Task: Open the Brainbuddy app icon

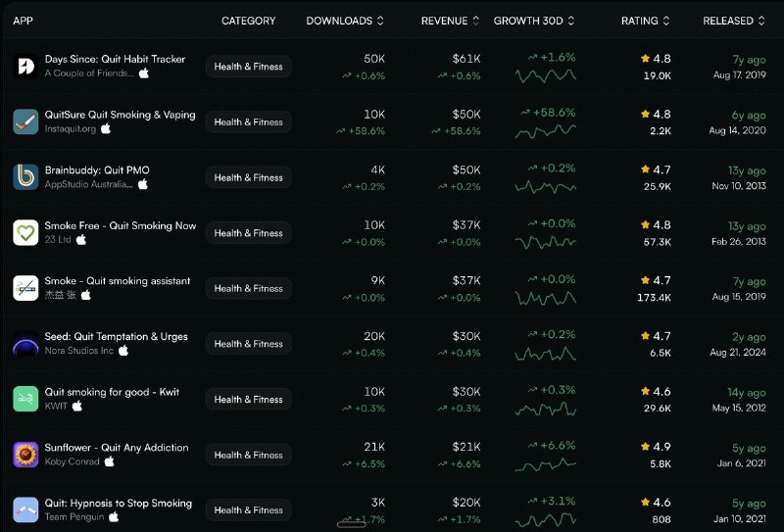Action: coord(25,177)
